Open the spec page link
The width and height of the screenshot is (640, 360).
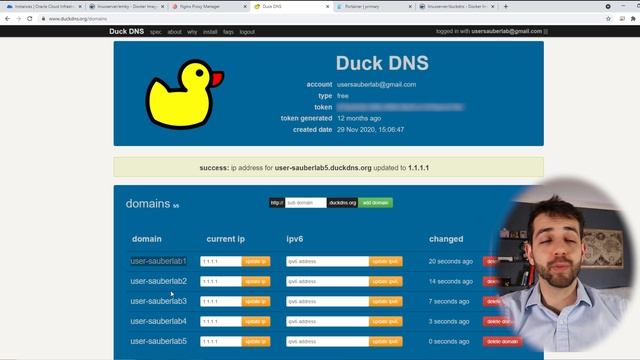(x=156, y=32)
